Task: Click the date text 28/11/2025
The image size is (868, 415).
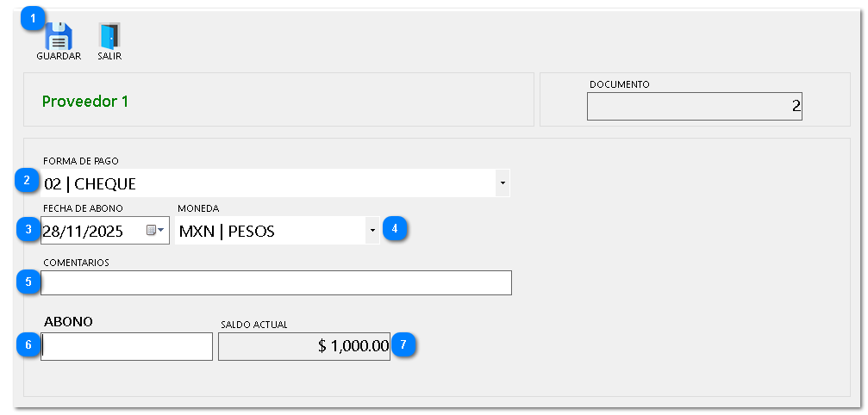Action: click(x=83, y=231)
